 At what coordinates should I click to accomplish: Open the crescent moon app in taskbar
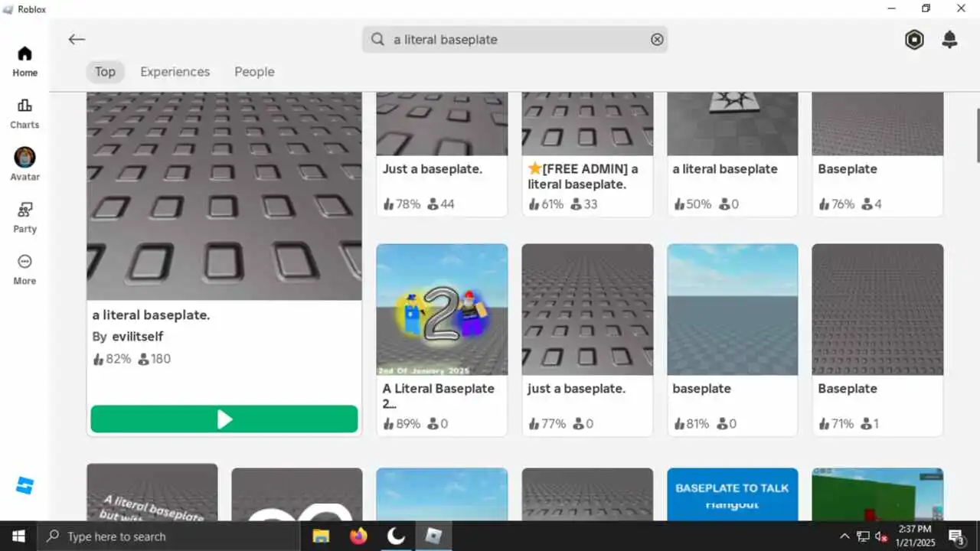pos(396,536)
